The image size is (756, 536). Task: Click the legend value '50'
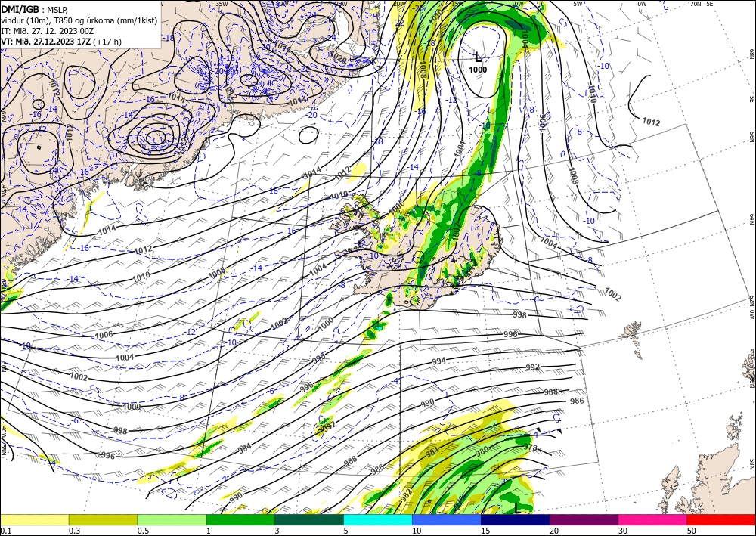[692, 531]
